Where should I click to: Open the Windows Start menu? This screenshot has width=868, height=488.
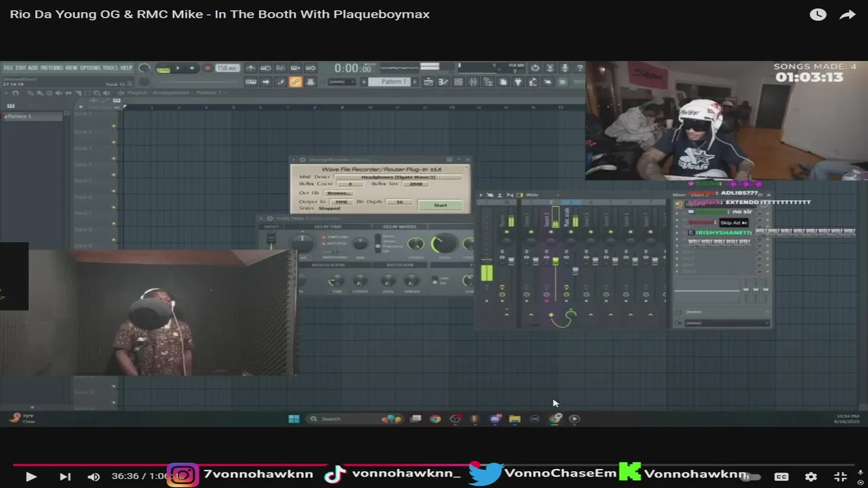point(294,419)
